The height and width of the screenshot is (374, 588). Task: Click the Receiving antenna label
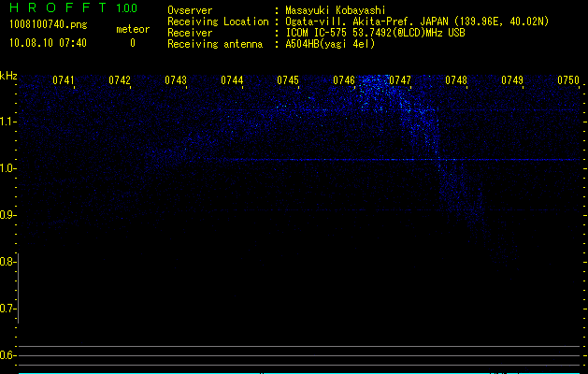pyautogui.click(x=215, y=44)
